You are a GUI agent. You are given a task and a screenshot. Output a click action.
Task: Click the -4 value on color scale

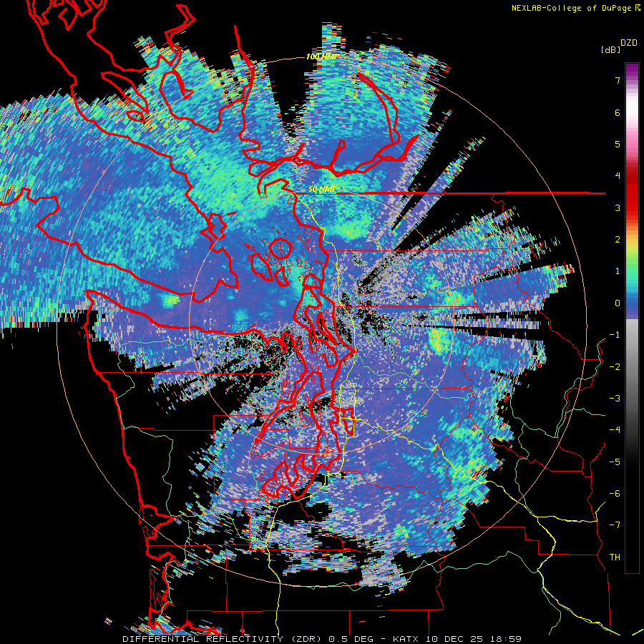pos(615,430)
